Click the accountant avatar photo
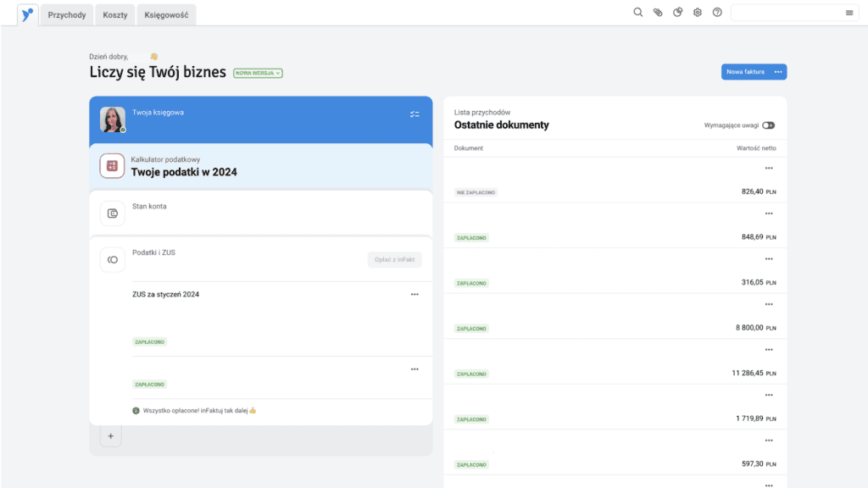 pyautogui.click(x=113, y=119)
